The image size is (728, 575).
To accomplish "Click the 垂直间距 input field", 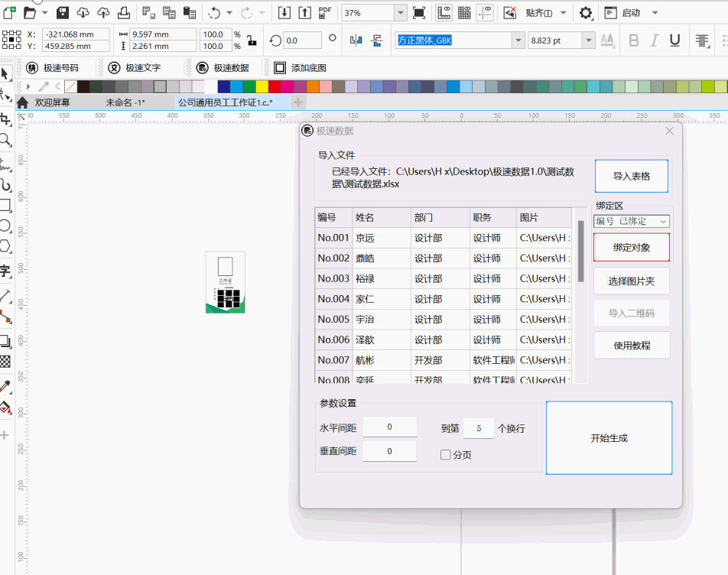I will [389, 451].
